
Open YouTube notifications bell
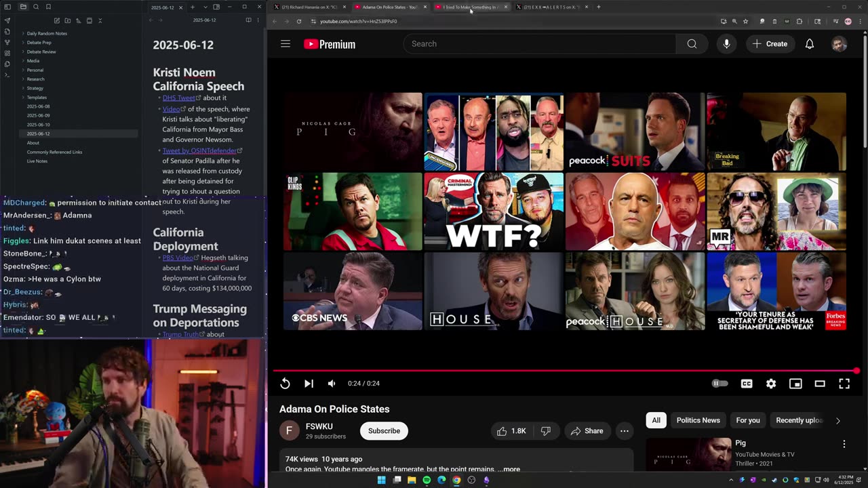[810, 44]
